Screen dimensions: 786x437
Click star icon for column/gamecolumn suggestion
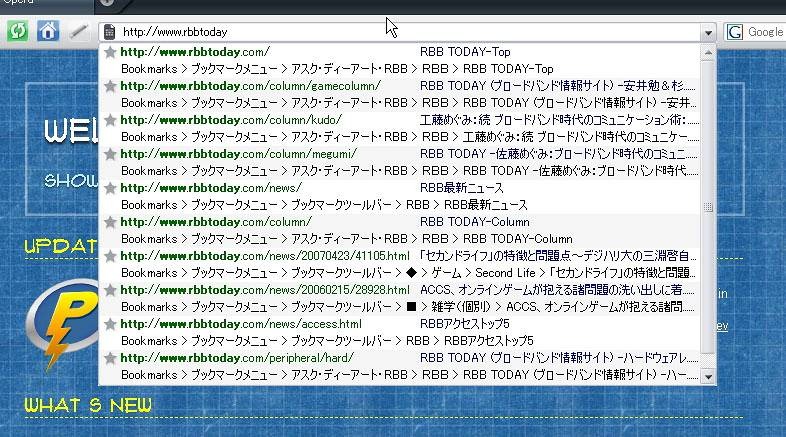[110, 86]
